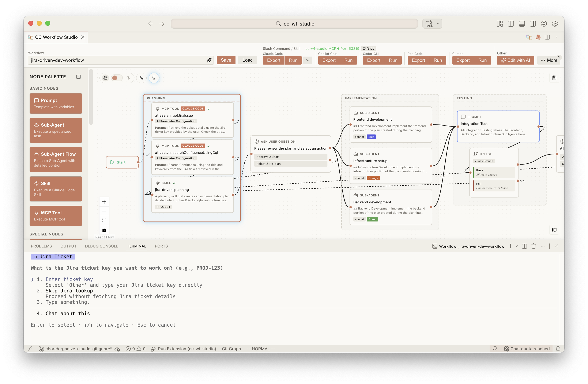Expand AI Parameter Configuration on getJiraIssue node
Screen dimensions: 588x384
(x=176, y=121)
